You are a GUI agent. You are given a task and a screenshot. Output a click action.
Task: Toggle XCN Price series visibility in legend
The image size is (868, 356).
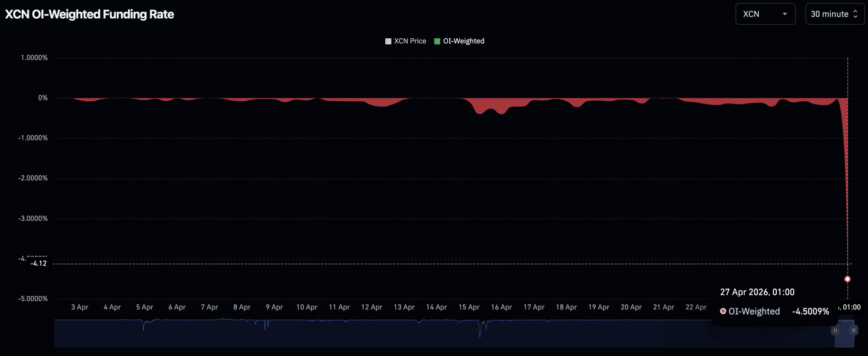click(410, 41)
